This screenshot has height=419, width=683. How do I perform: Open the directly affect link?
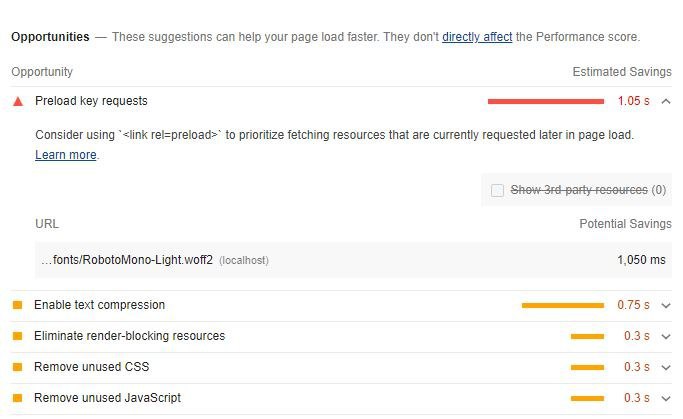(x=477, y=37)
